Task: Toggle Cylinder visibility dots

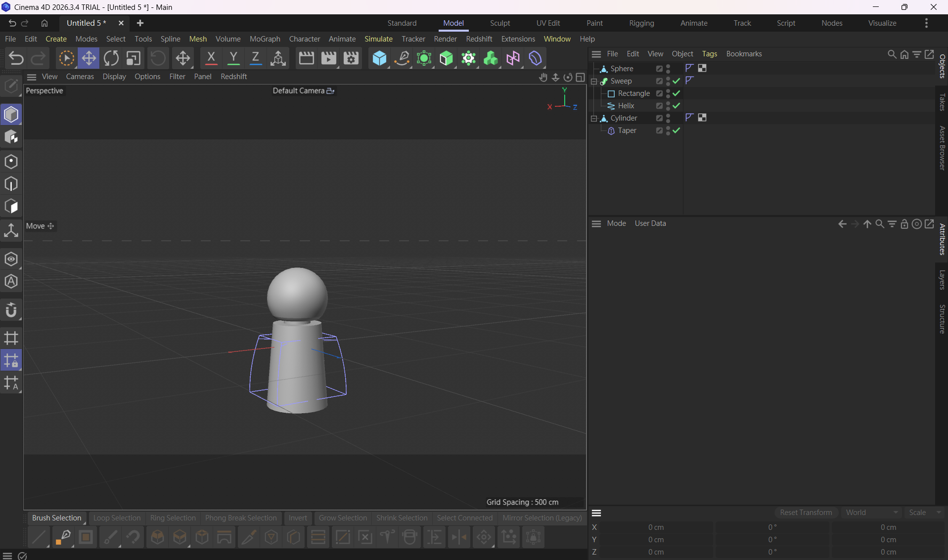Action: (668, 118)
